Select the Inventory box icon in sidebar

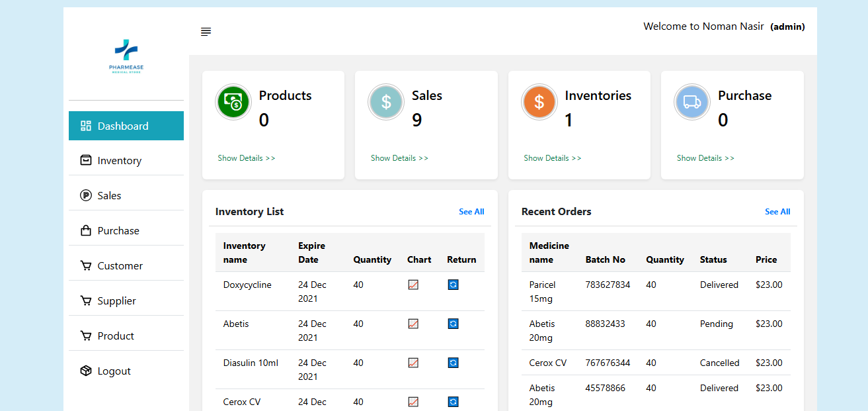85,160
